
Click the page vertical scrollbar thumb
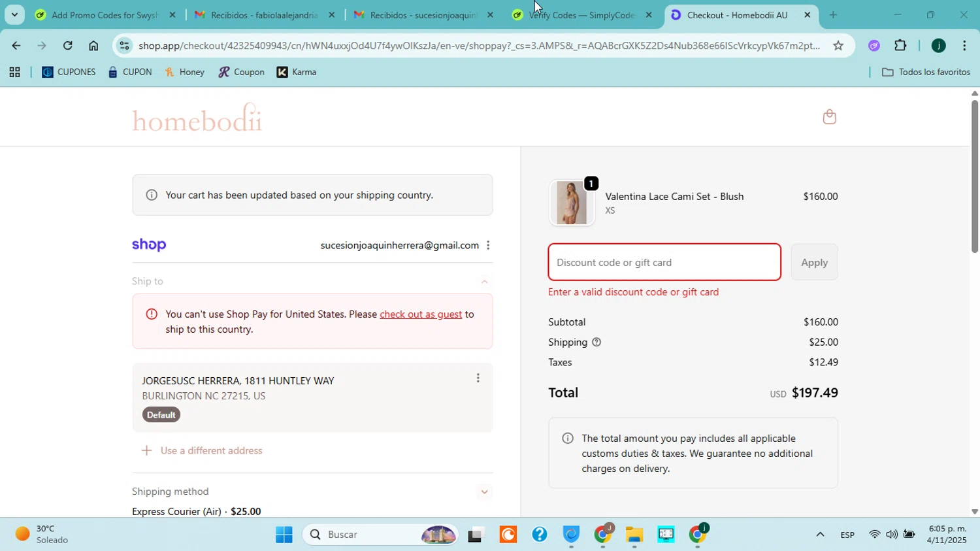pos(974,175)
